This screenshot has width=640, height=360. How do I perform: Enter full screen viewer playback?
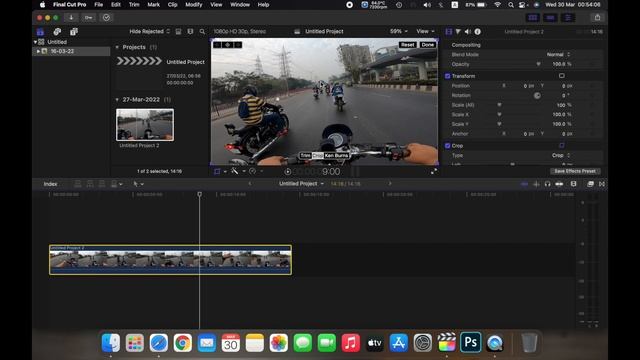tap(433, 171)
